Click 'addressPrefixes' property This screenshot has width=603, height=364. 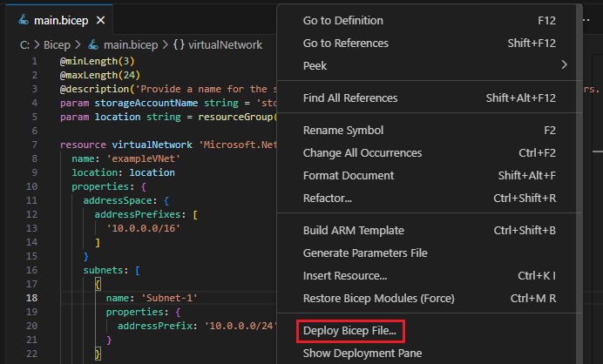click(138, 214)
